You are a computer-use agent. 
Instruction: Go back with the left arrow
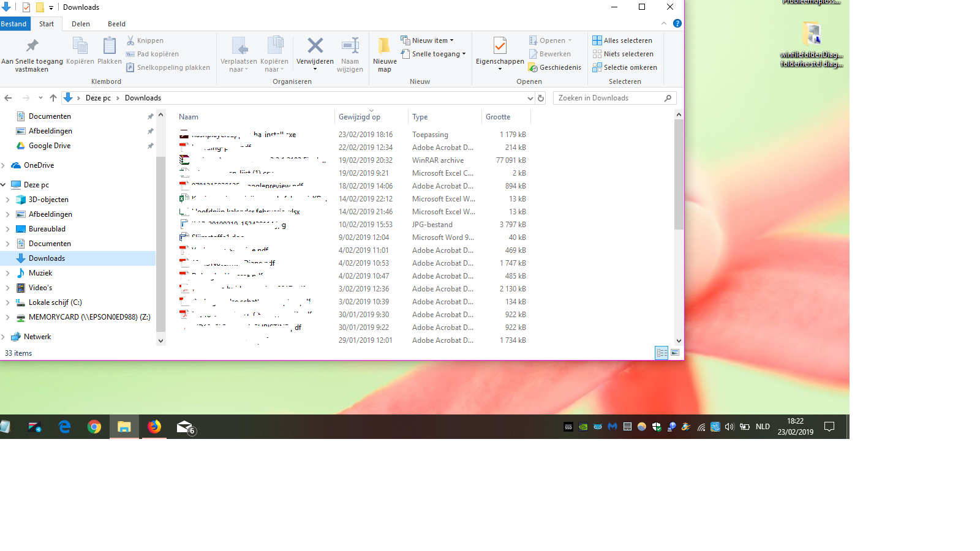click(x=8, y=98)
